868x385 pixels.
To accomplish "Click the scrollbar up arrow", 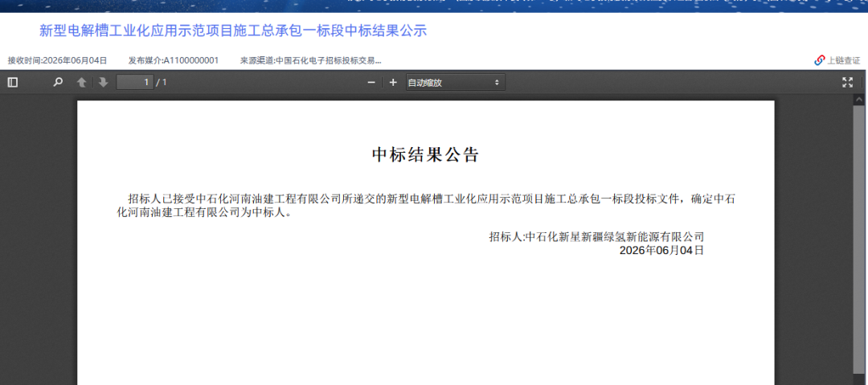I will point(858,100).
